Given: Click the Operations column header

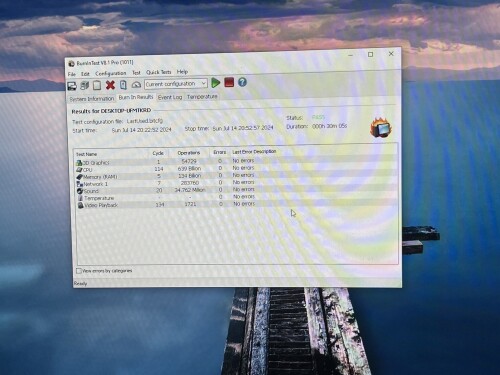Looking at the screenshot, I should coord(189,153).
